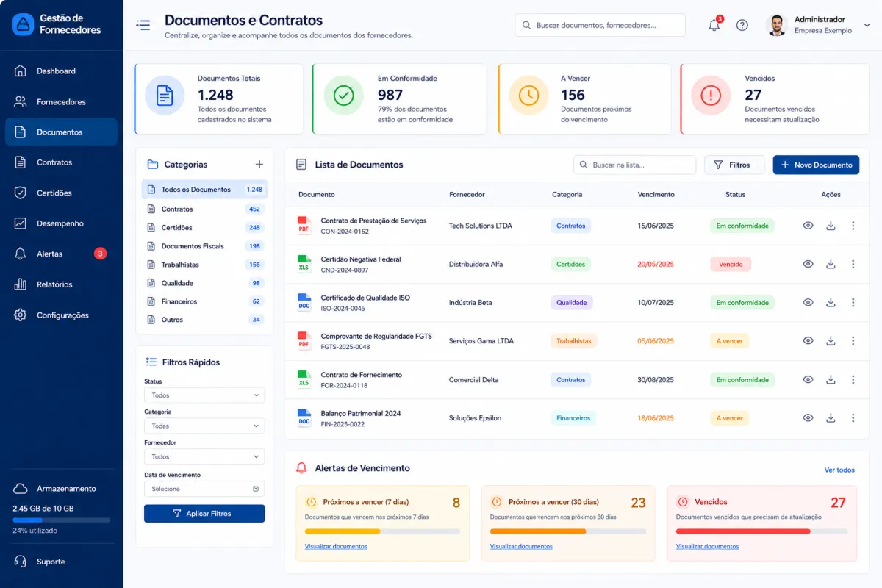Open more actions for Certidão Negativa Federal

853,264
